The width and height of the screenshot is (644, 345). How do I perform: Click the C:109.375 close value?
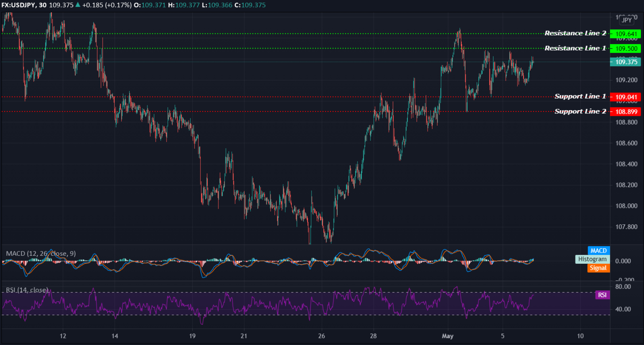250,5
